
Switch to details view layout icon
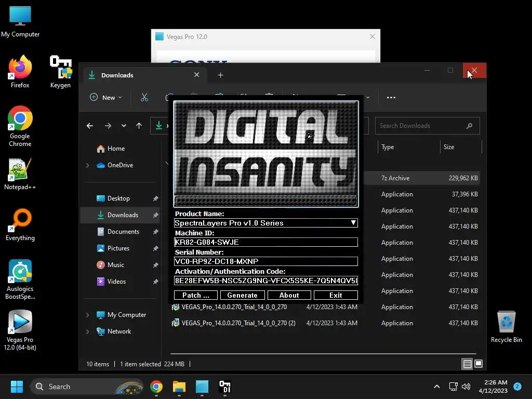[467, 364]
